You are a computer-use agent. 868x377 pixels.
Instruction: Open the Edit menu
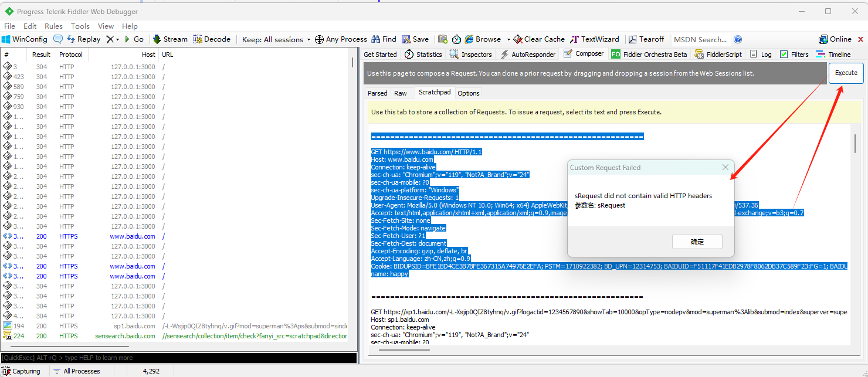tap(30, 26)
